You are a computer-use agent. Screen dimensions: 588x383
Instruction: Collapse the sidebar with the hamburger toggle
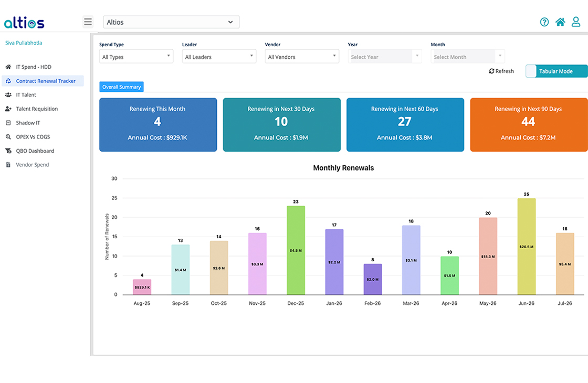pos(88,22)
